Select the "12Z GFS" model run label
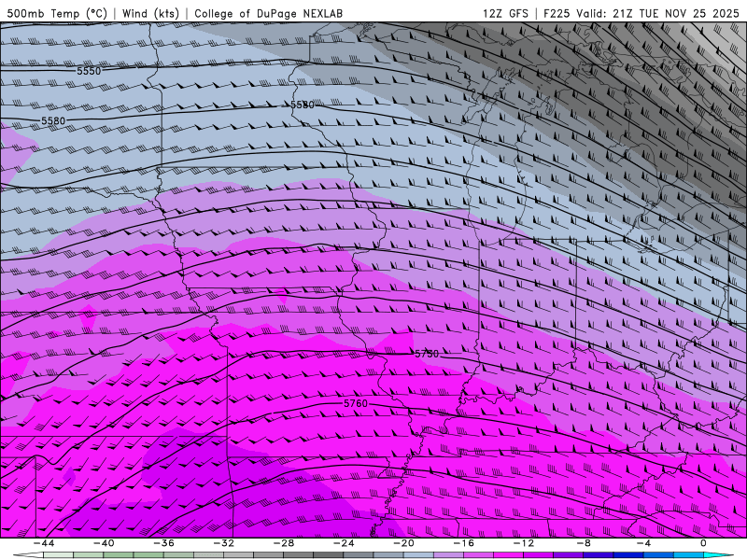Viewport: 747px width, 560px height. (x=505, y=13)
